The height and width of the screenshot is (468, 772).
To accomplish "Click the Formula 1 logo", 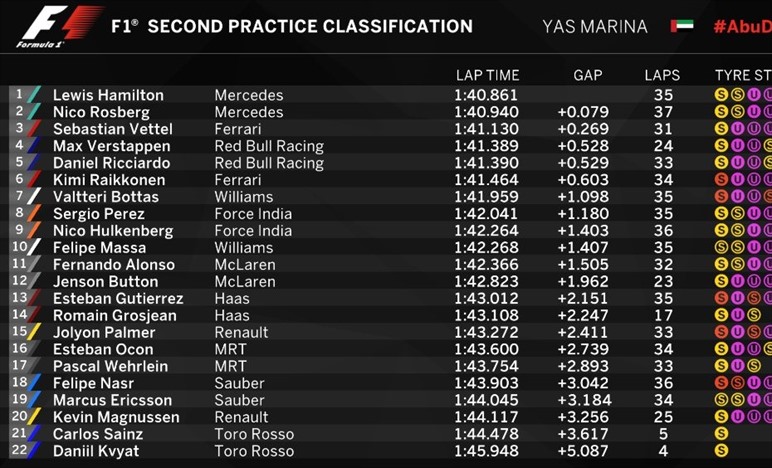I will tap(61, 26).
